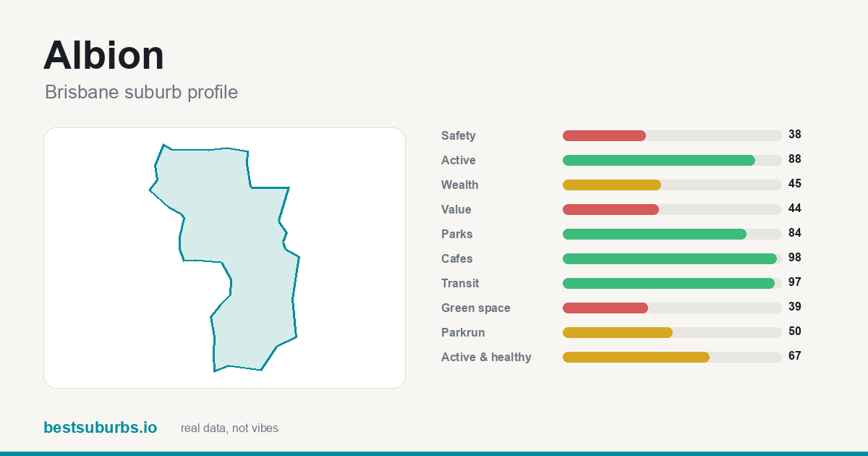Screen dimensions: 868x456
Task: Click the Brisbane suburb profile subtitle
Action: tap(141, 92)
